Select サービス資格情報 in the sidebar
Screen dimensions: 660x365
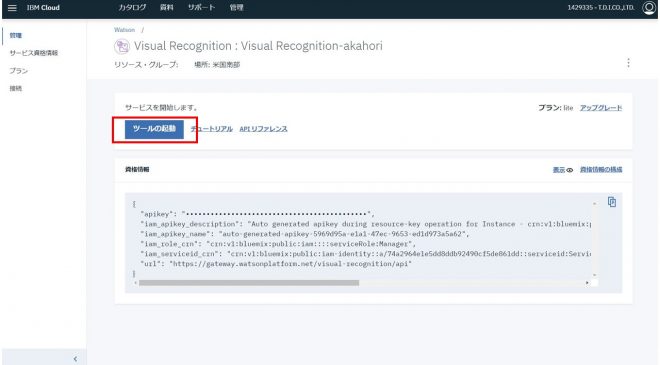34,53
